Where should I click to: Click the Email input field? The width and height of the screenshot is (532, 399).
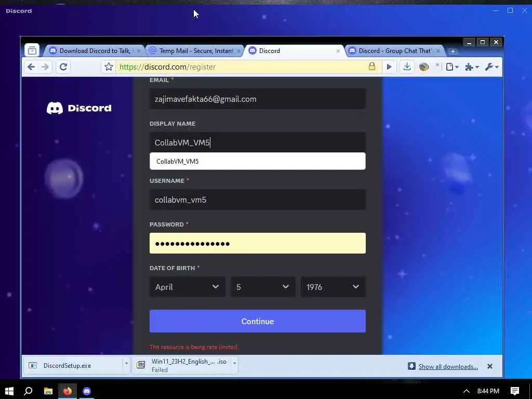click(x=258, y=99)
